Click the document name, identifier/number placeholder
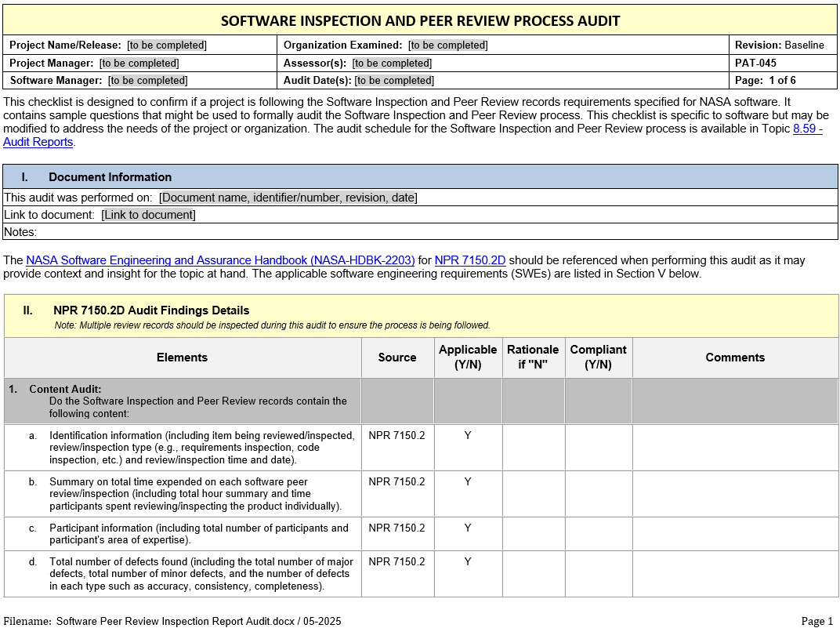This screenshot has width=840, height=628. pyautogui.click(x=288, y=198)
